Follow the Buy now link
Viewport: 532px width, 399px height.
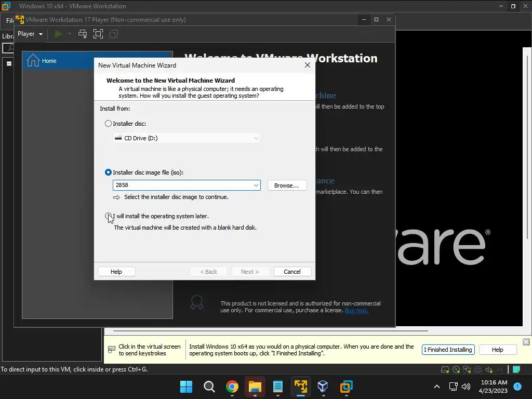(x=356, y=310)
